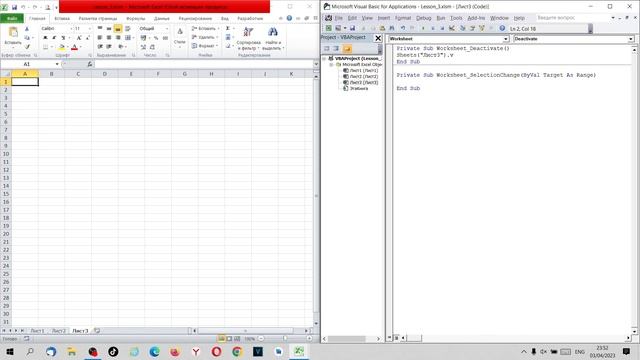Open the Worksheet object dropdown
The height and width of the screenshot is (360, 640).
(506, 39)
